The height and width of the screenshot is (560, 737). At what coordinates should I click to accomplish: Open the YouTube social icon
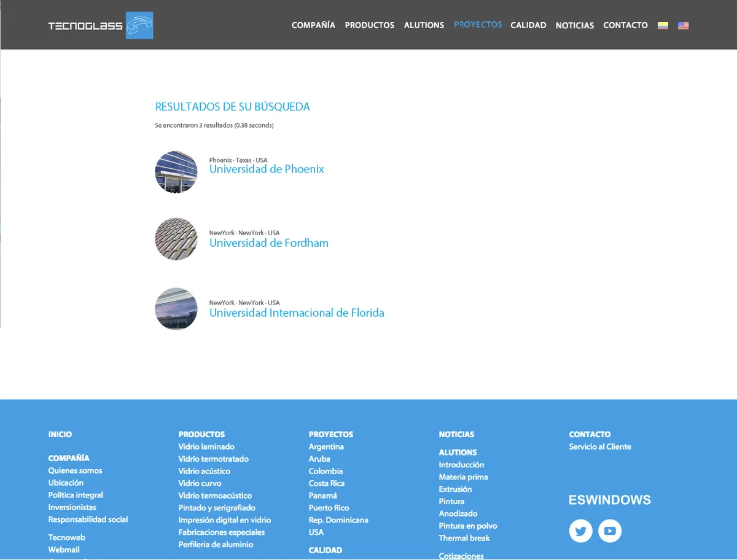tap(610, 531)
